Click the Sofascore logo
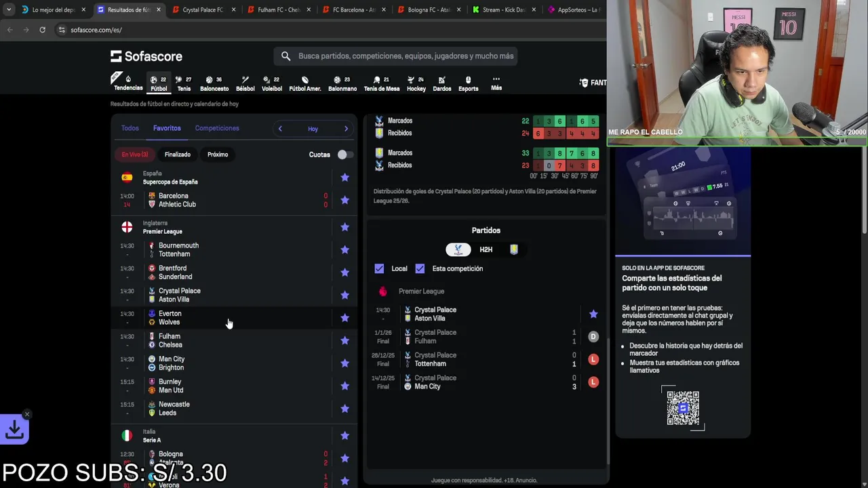868x488 pixels. (x=146, y=56)
